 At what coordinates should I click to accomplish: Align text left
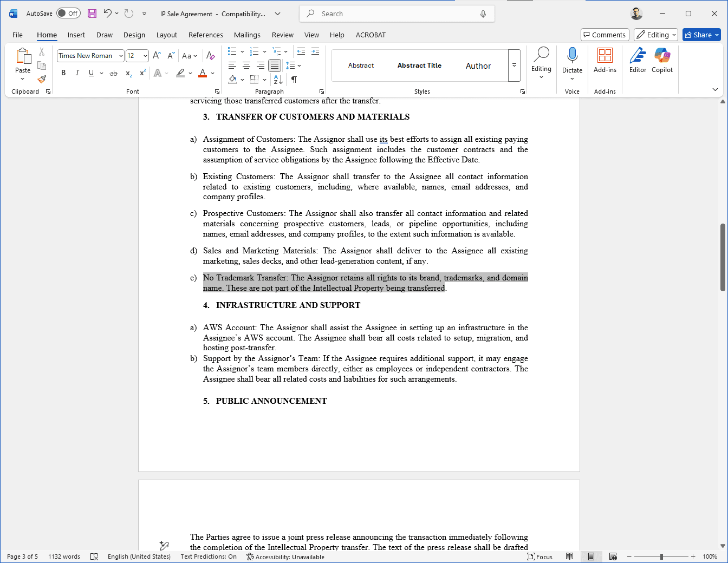(x=232, y=66)
